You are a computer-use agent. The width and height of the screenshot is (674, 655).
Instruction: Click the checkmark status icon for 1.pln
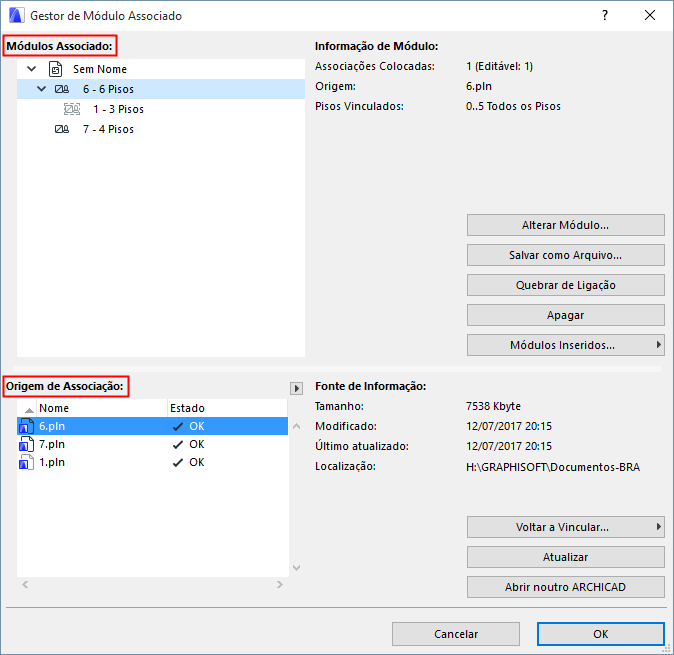tap(178, 462)
